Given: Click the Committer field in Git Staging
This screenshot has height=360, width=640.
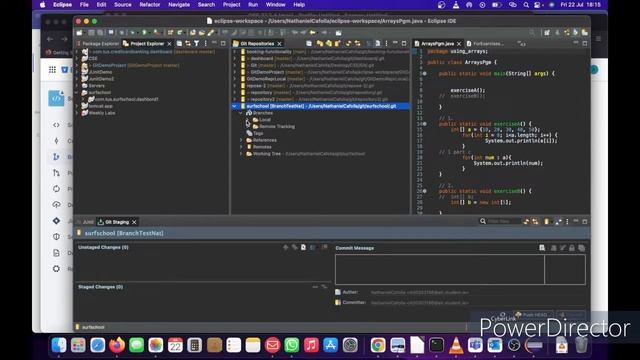Looking at the screenshot, I should [x=478, y=303].
